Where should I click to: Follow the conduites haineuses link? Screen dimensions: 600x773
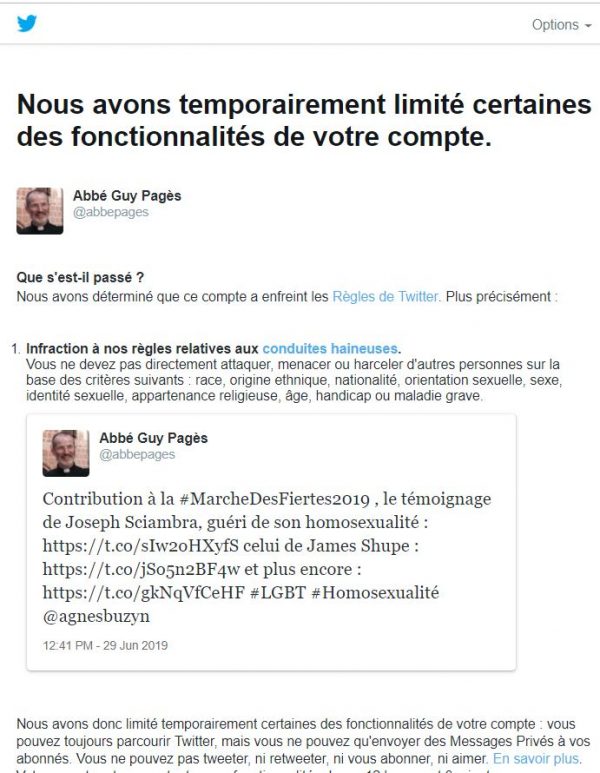[x=330, y=349]
